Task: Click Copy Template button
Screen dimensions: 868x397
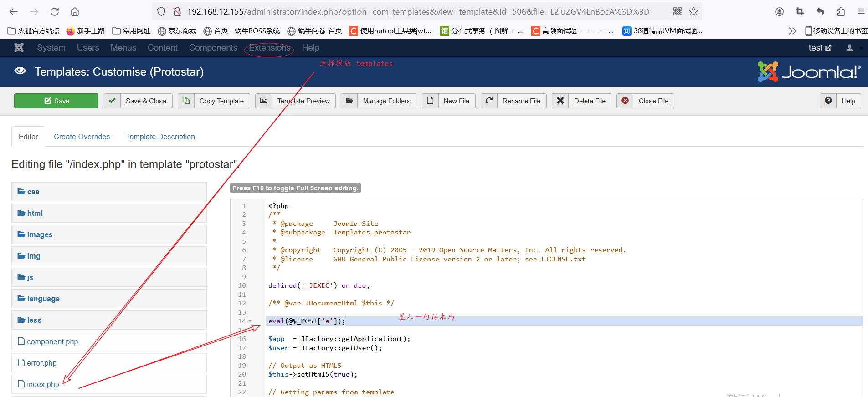Action: (214, 101)
